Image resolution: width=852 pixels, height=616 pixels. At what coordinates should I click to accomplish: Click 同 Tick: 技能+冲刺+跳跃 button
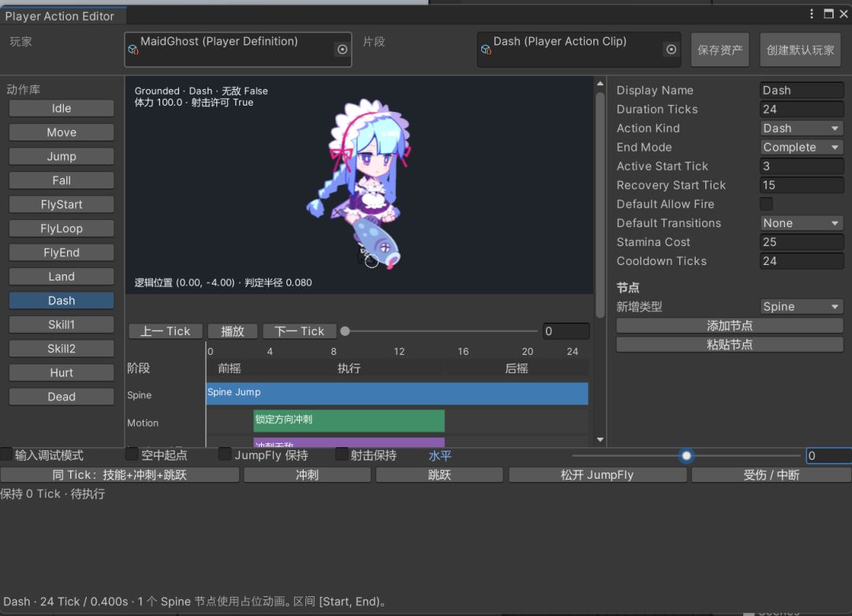[x=120, y=475]
